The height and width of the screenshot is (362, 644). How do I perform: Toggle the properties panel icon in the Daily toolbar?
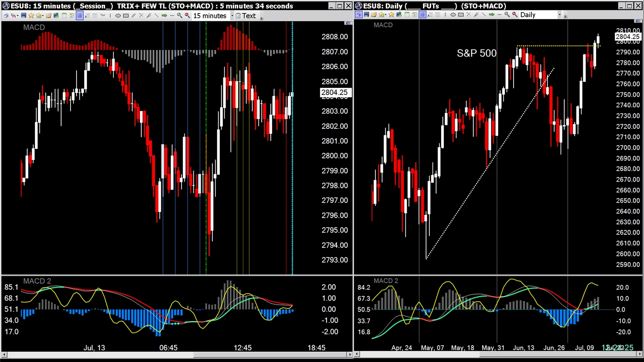coord(414,14)
